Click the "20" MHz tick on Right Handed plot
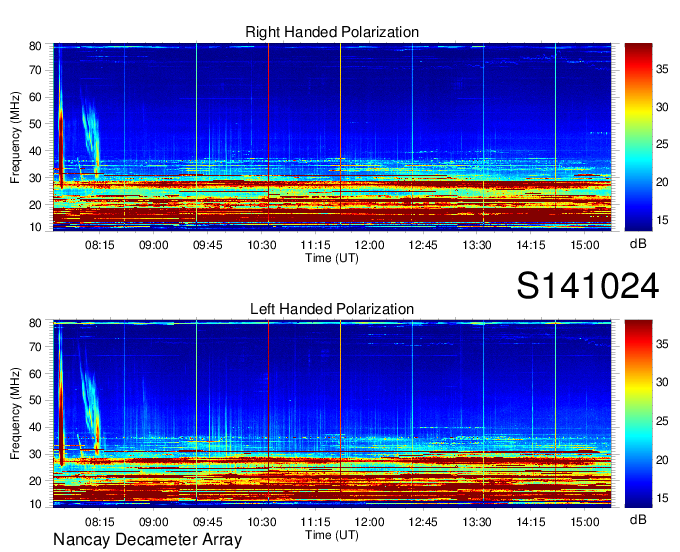The height and width of the screenshot is (552, 680). (35, 205)
